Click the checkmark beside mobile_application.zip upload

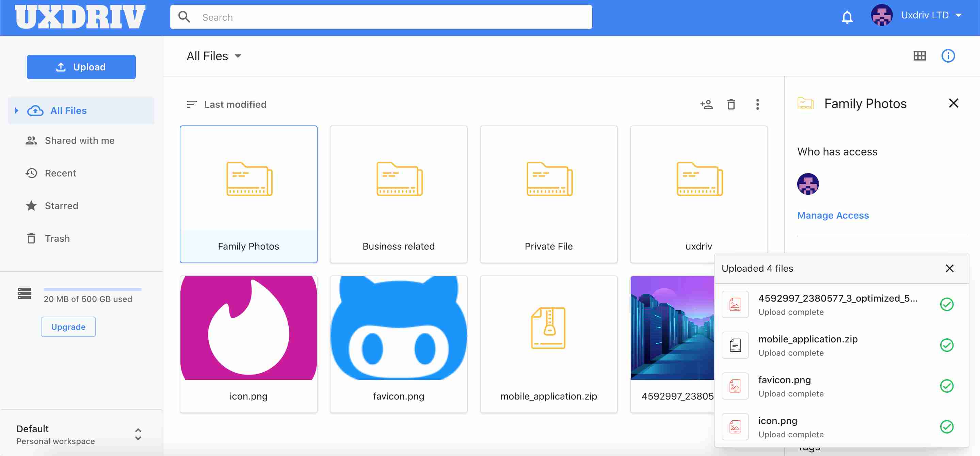[x=947, y=345]
